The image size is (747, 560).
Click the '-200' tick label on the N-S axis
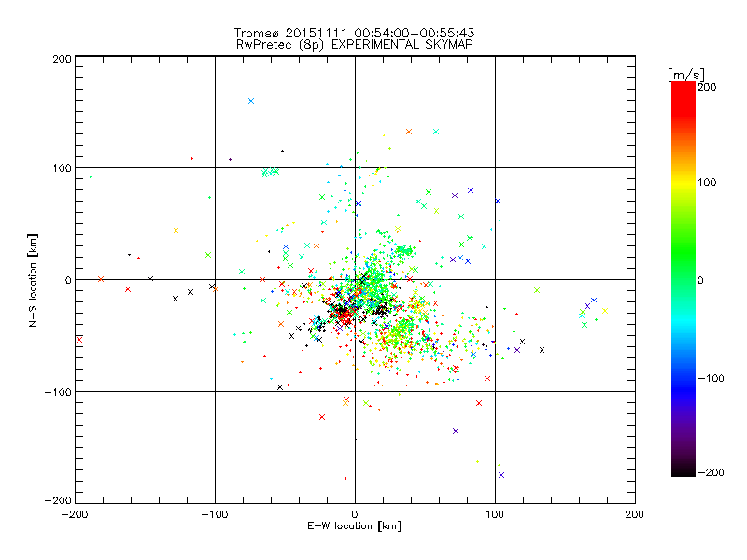[58, 500]
